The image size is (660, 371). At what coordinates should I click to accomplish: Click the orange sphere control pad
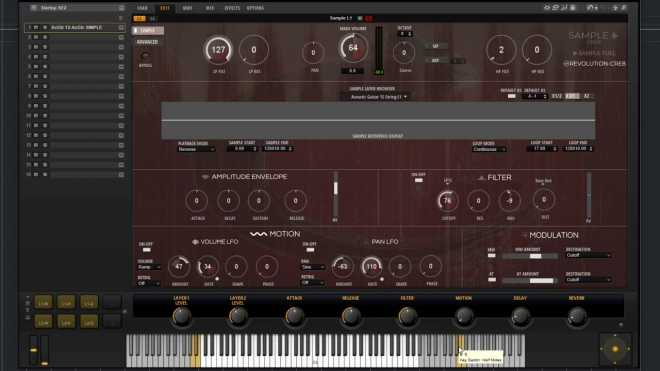point(615,349)
